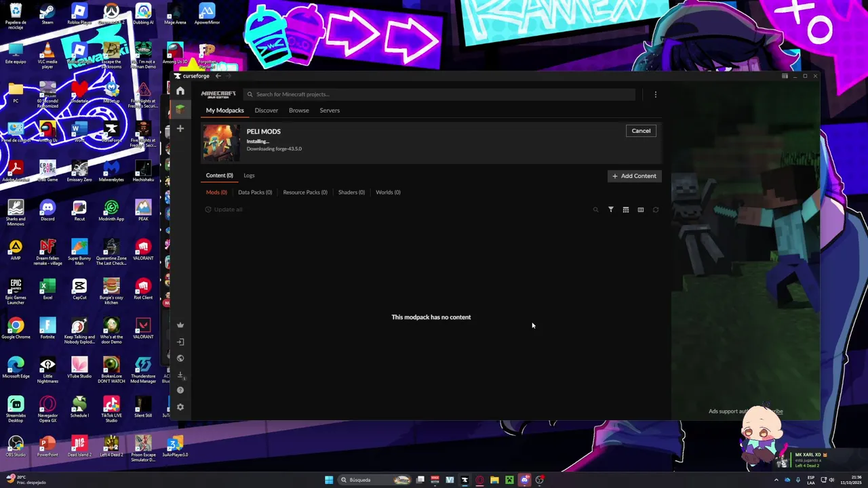This screenshot has height=488, width=868.
Task: Open the OBS Studio desktop shortcut
Action: 16,446
